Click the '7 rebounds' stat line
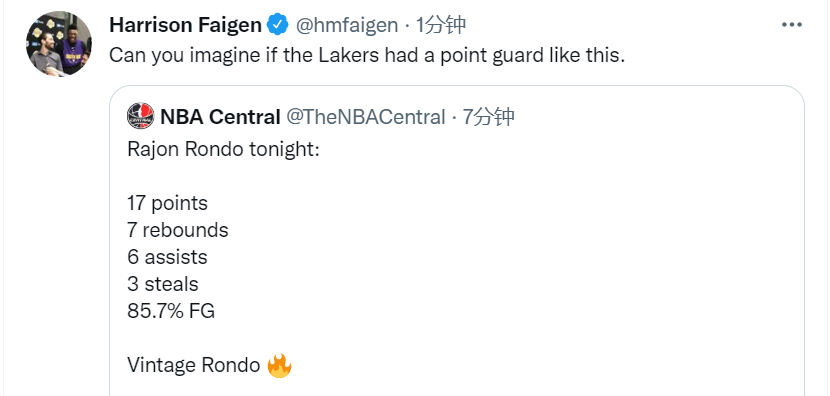 (178, 230)
